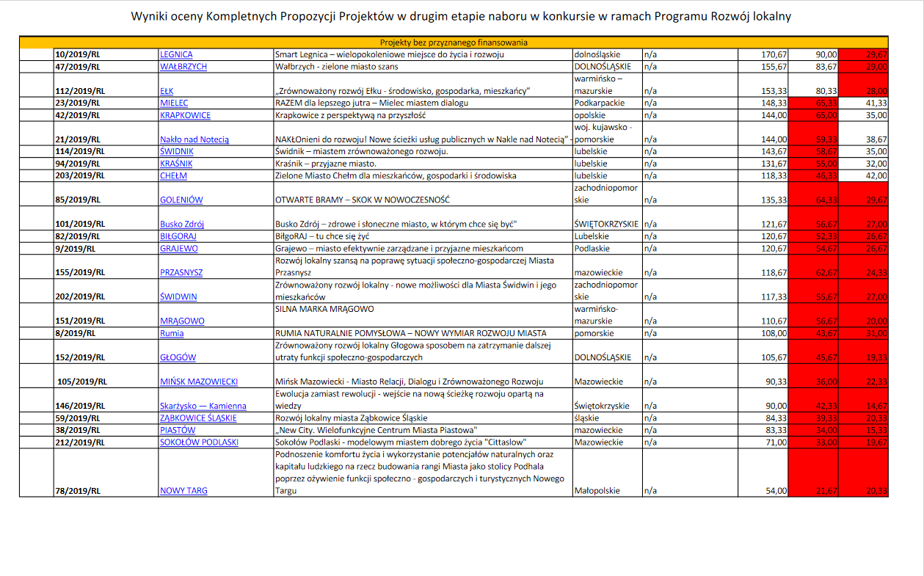Follow the EŁK hyperlink
This screenshot has height=576, width=924.
tap(167, 91)
